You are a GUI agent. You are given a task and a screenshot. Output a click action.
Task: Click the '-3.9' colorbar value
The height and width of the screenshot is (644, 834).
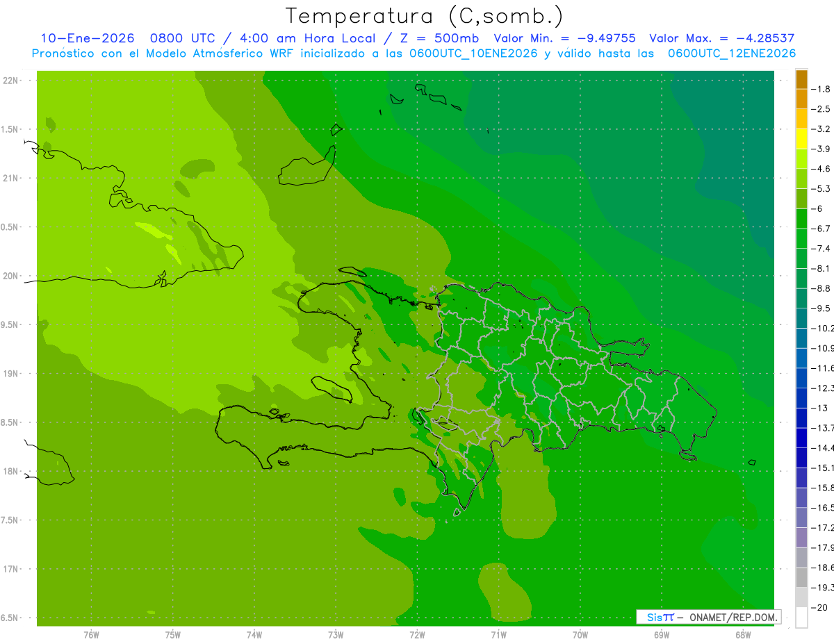821,149
